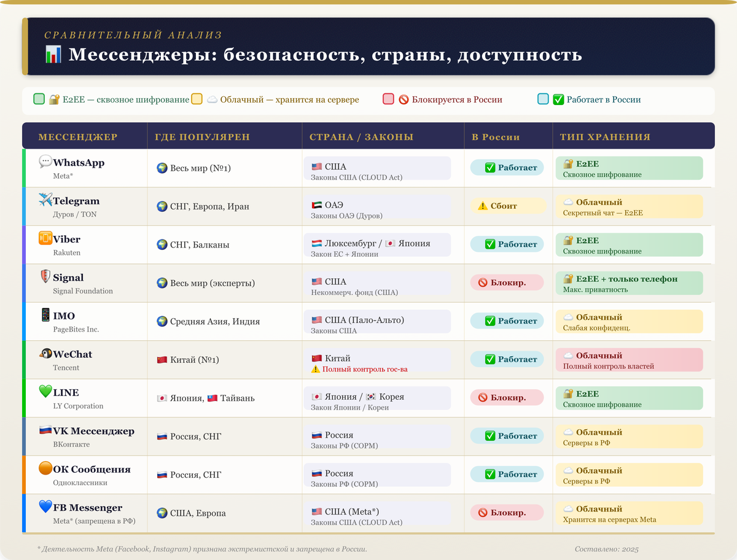
Task: Click the Блокир. badge in LINE row
Action: (x=507, y=397)
